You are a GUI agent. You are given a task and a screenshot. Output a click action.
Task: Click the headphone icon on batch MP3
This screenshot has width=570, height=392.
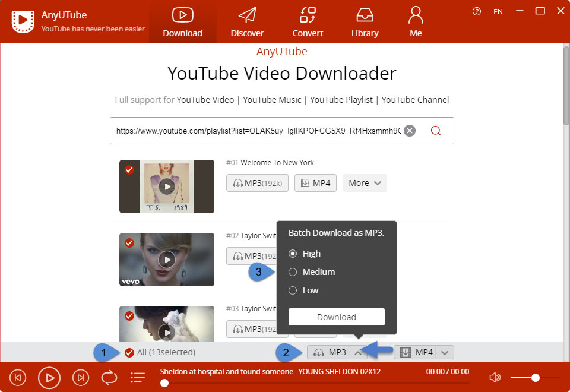(318, 352)
